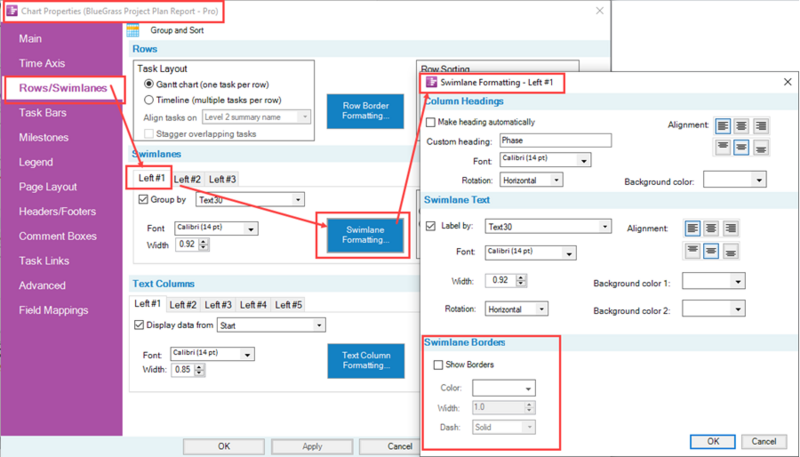The height and width of the screenshot is (457, 800).
Task: Select middle vertical alignment under Column Headings
Action: tap(741, 147)
